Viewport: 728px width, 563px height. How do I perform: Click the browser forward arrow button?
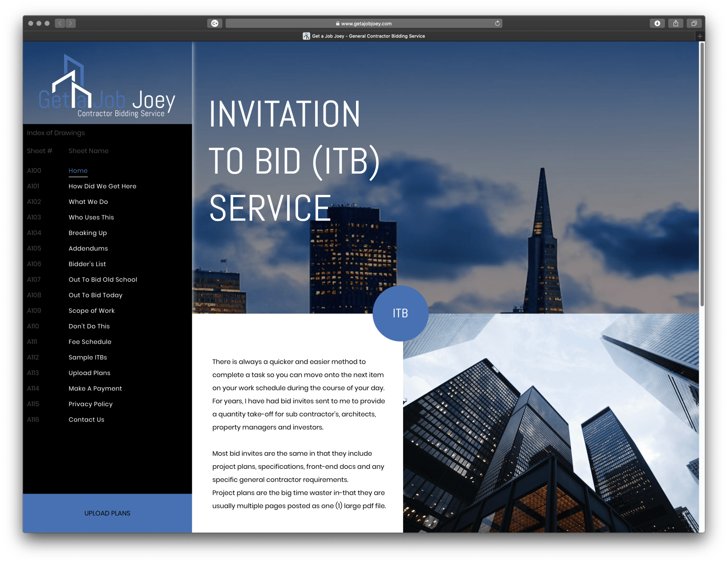[x=71, y=24]
